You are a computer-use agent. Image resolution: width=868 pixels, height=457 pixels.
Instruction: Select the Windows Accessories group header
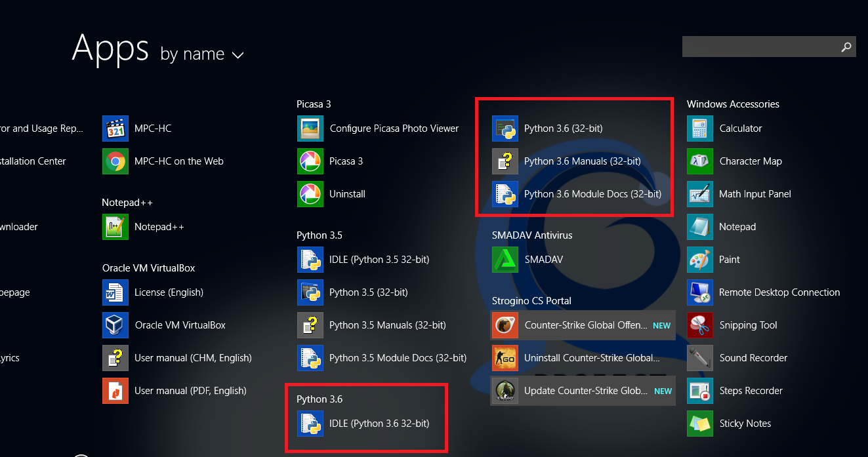pyautogui.click(x=733, y=104)
